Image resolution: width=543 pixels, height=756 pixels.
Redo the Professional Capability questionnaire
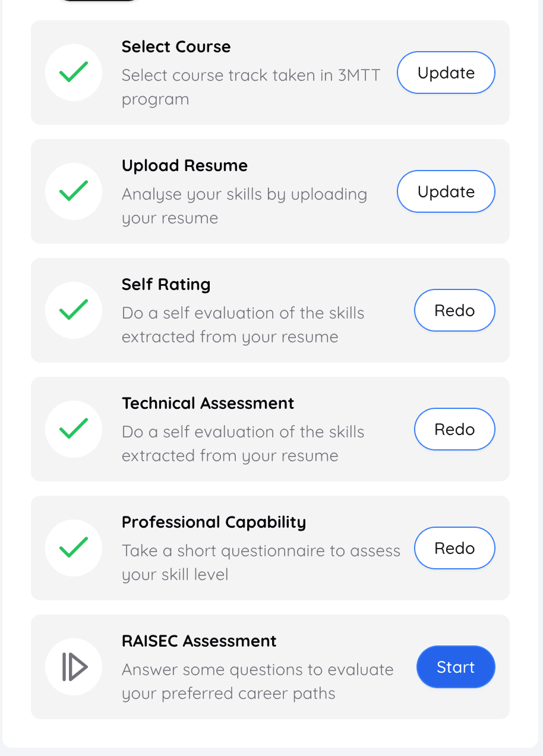454,548
